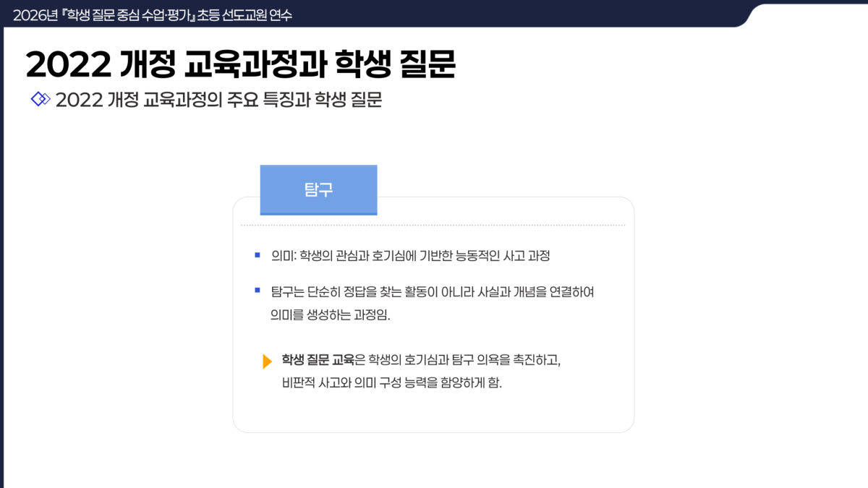Click the blue diamond icon beside subtitle
This screenshot has height=488, width=868.
point(41,99)
